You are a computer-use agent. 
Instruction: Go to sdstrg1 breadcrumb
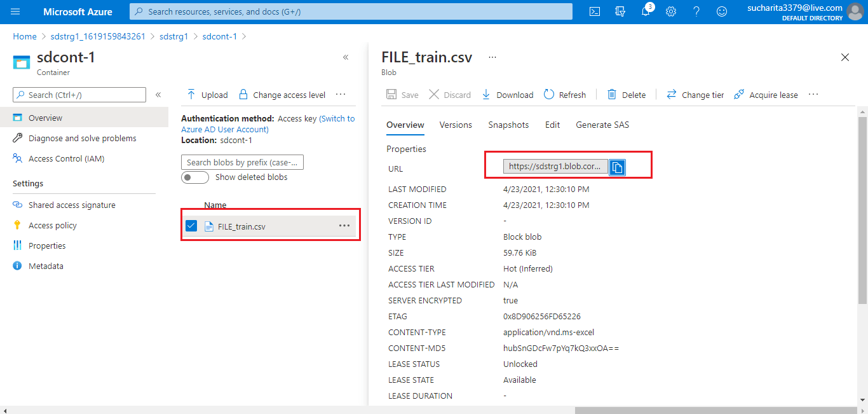pos(173,36)
